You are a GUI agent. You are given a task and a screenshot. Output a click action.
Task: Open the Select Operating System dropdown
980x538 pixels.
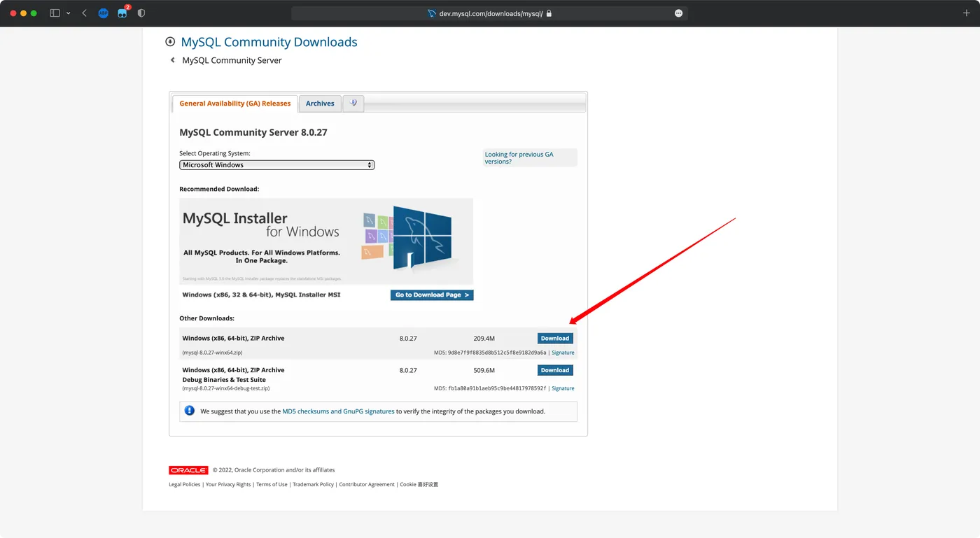(x=277, y=165)
